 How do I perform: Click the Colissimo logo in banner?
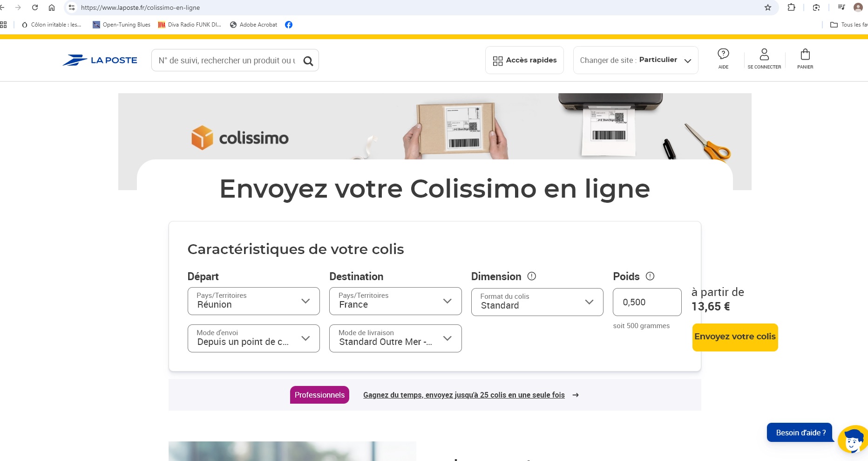click(x=240, y=138)
